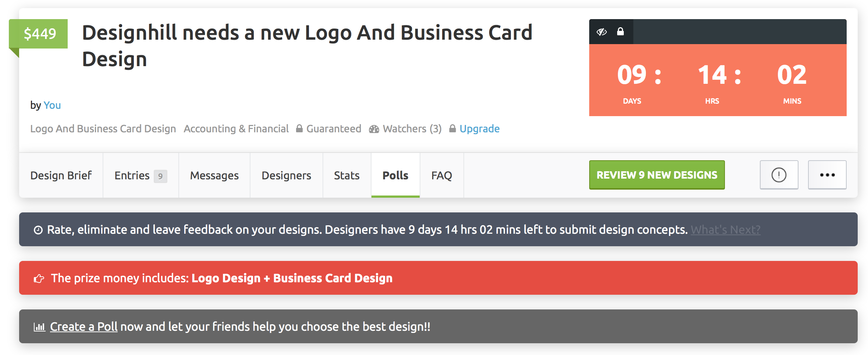Open the Messages tab
The width and height of the screenshot is (868, 355).
214,175
